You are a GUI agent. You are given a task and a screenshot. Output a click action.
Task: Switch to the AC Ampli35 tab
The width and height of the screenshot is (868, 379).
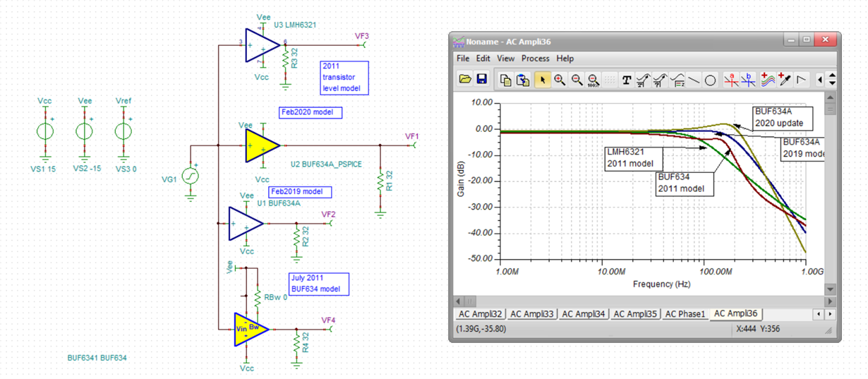coord(635,313)
